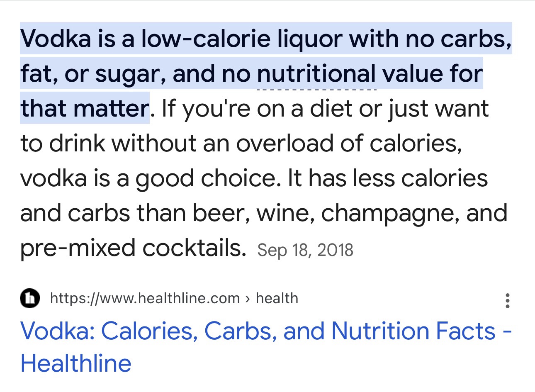Image resolution: width=535 pixels, height=392 pixels.
Task: Open the three-dot more options menu
Action: [507, 300]
